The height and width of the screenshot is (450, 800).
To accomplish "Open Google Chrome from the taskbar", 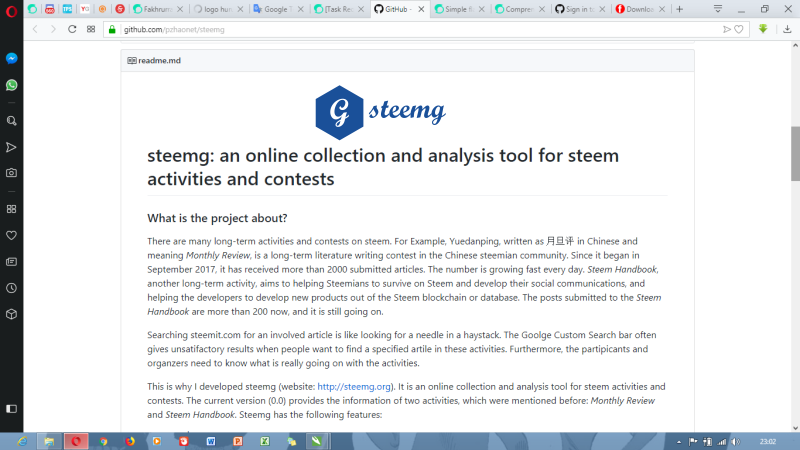I will [103, 441].
